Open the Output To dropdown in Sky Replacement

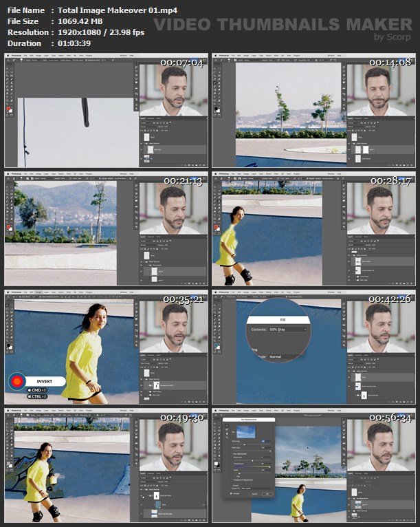(x=254, y=488)
